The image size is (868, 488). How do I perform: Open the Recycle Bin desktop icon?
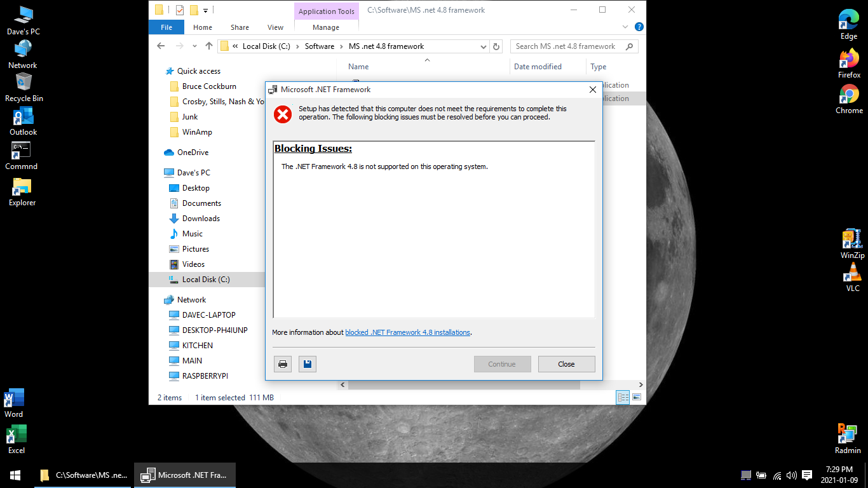[24, 88]
